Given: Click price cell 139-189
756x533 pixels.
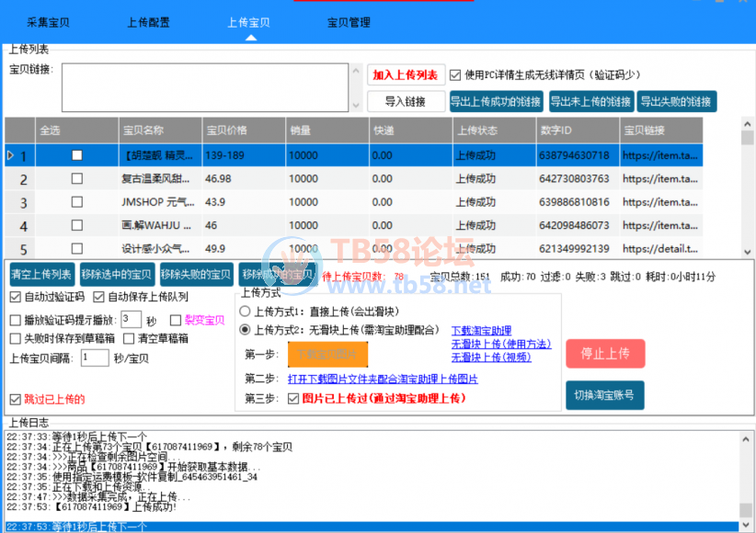Looking at the screenshot, I should click(x=244, y=155).
